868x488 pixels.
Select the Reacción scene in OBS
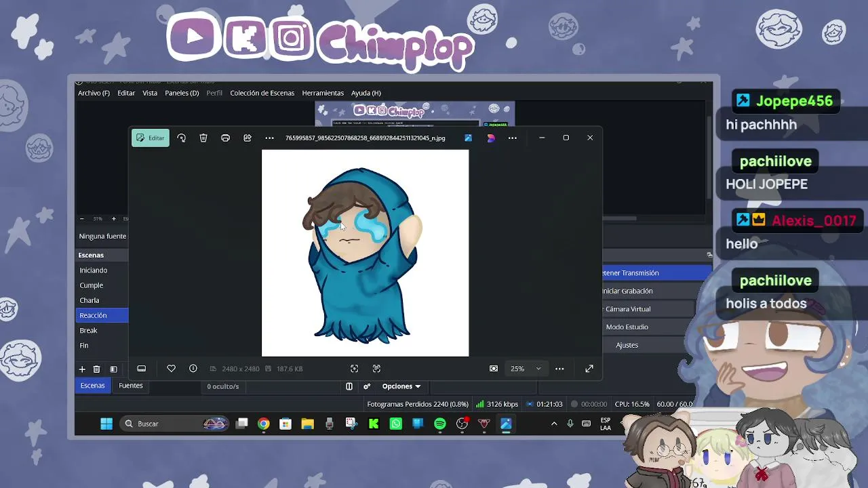coord(102,315)
